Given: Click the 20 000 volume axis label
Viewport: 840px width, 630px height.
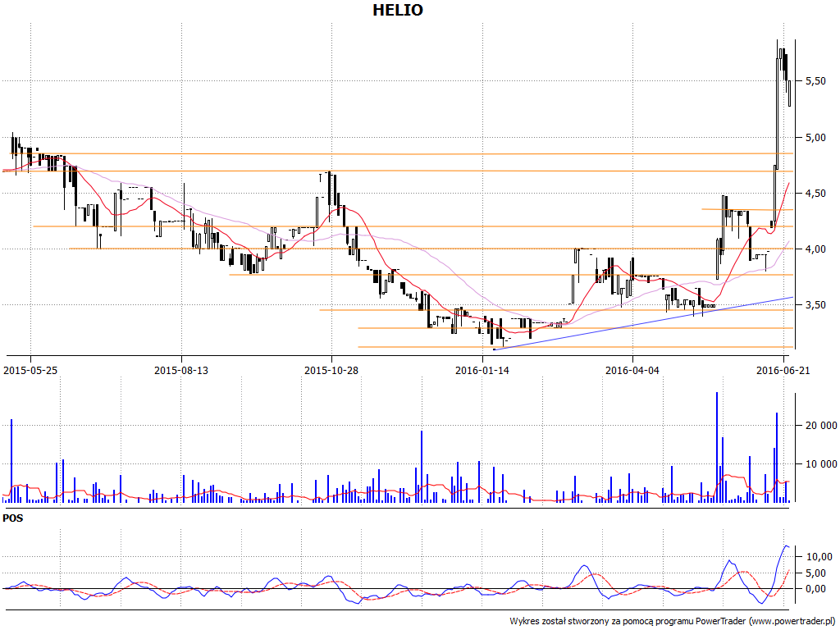Looking at the screenshot, I should [x=821, y=426].
